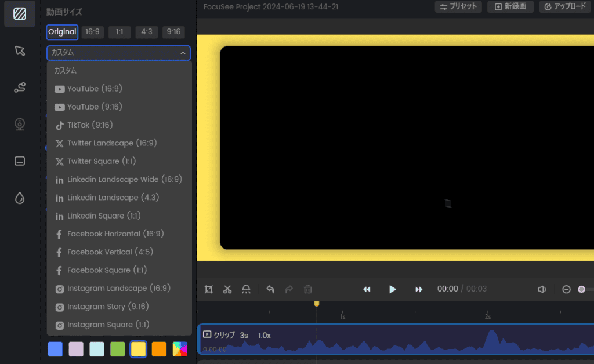Viewport: 594px width, 364px height.
Task: Select the 1:1 aspect ratio
Action: coord(119,32)
